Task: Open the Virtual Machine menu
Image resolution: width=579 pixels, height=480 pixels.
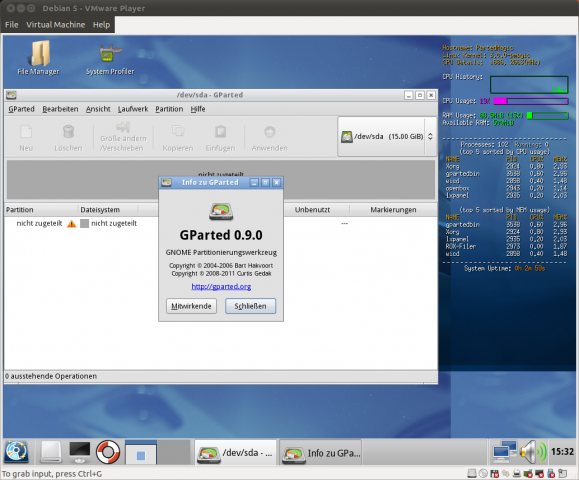Action: pyautogui.click(x=55, y=25)
